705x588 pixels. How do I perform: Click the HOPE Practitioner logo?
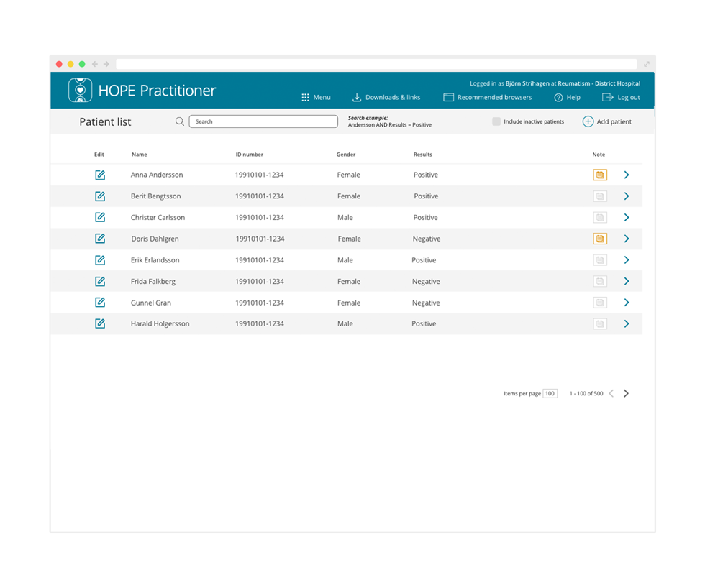click(x=80, y=90)
